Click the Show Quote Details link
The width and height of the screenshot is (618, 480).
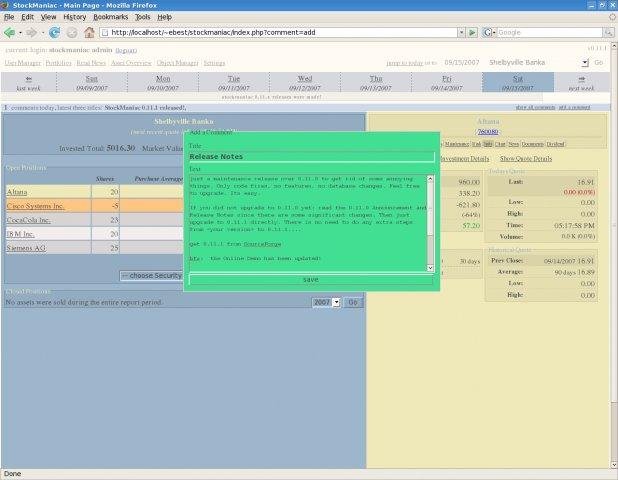point(526,159)
